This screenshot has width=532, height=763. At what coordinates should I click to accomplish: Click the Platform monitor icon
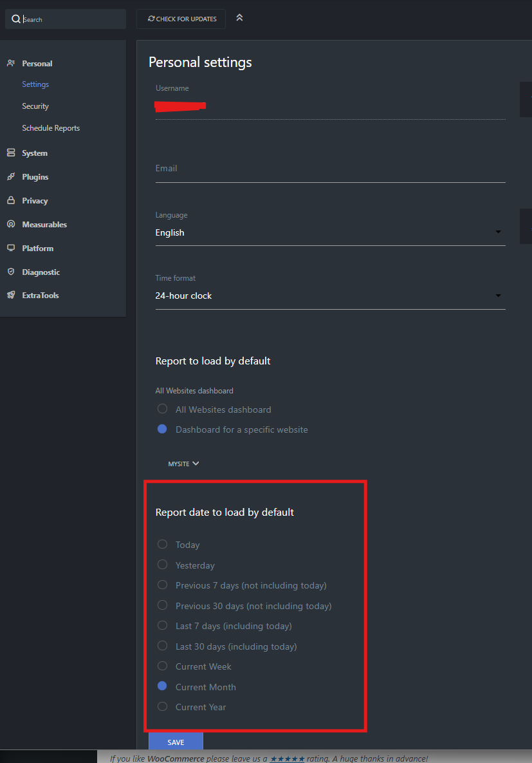10,249
